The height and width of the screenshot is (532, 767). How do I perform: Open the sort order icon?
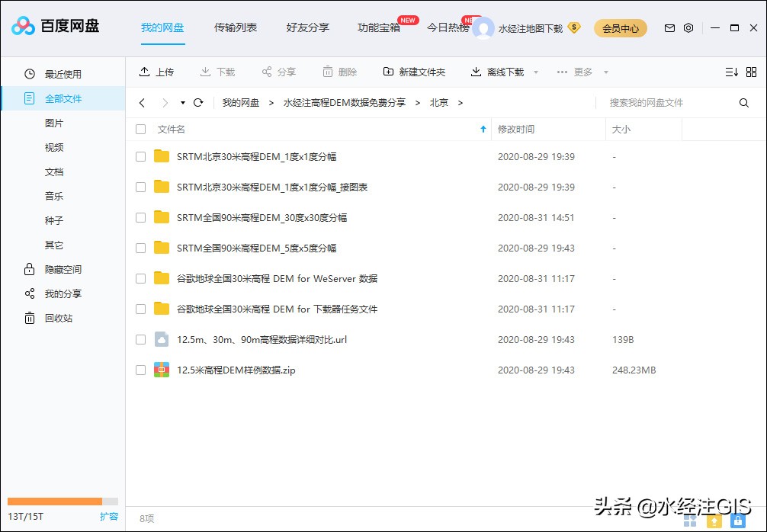731,72
